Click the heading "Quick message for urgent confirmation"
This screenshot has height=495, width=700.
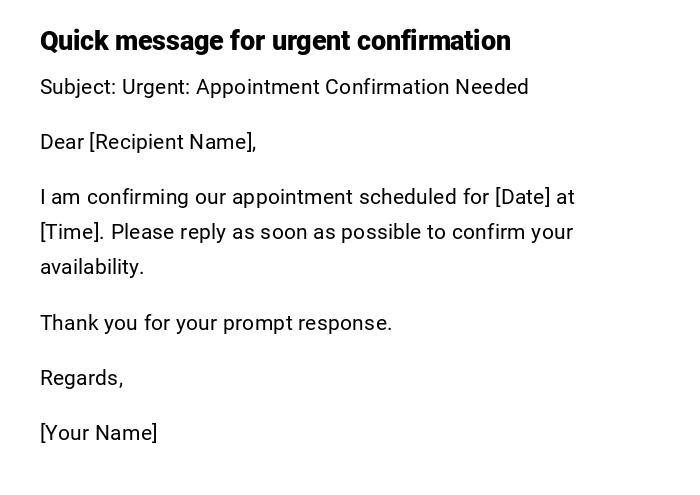(275, 41)
